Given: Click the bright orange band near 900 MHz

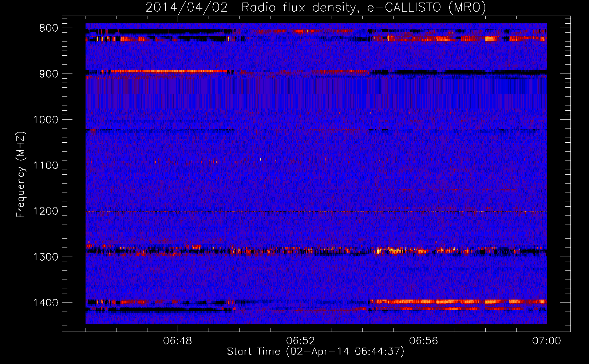Looking at the screenshot, I should pos(169,71).
